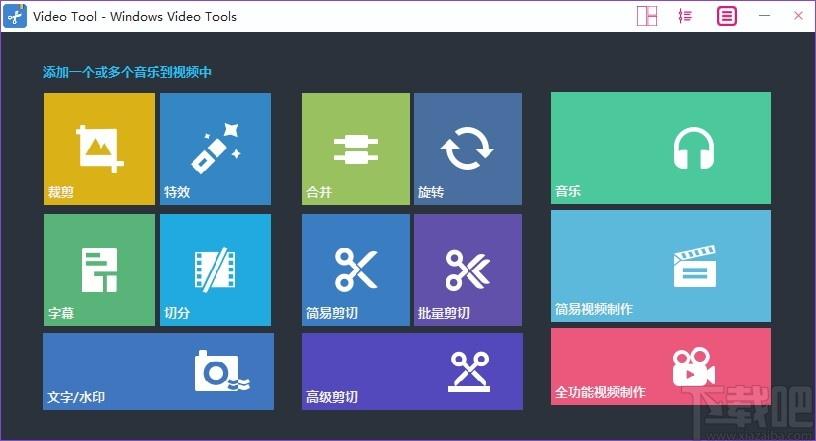Open the 字幕 subtitle tile

click(99, 270)
